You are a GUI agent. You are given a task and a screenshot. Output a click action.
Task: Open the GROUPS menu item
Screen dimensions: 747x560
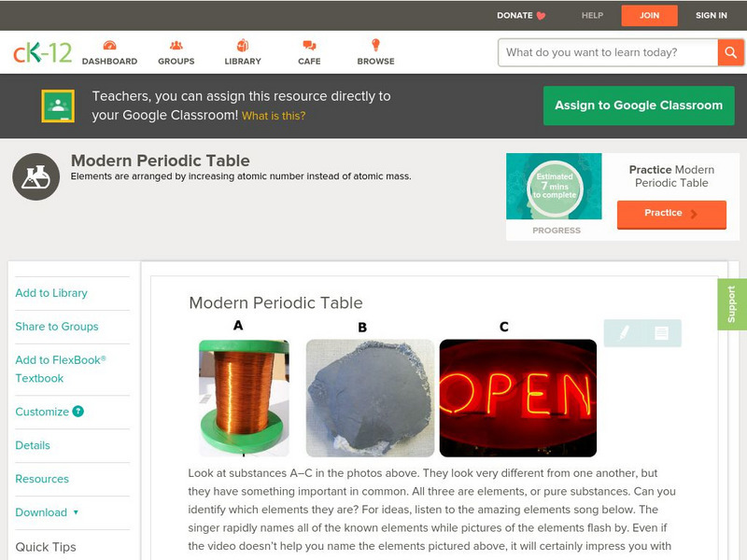(176, 62)
